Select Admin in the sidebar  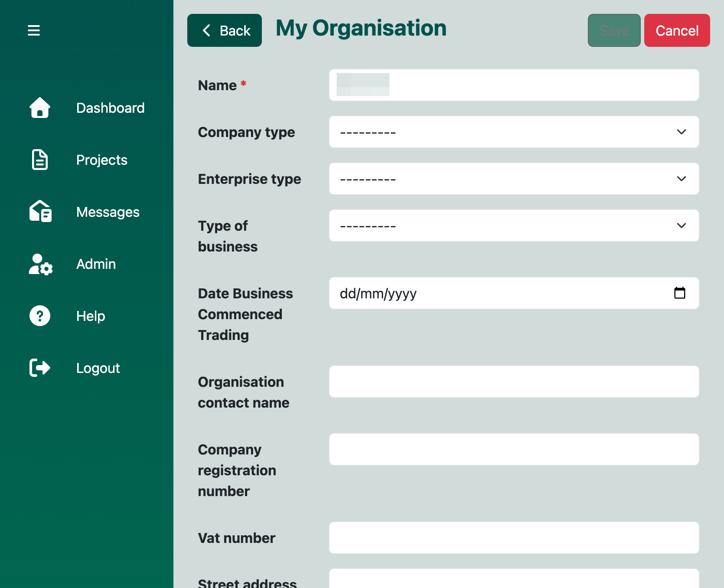96,264
